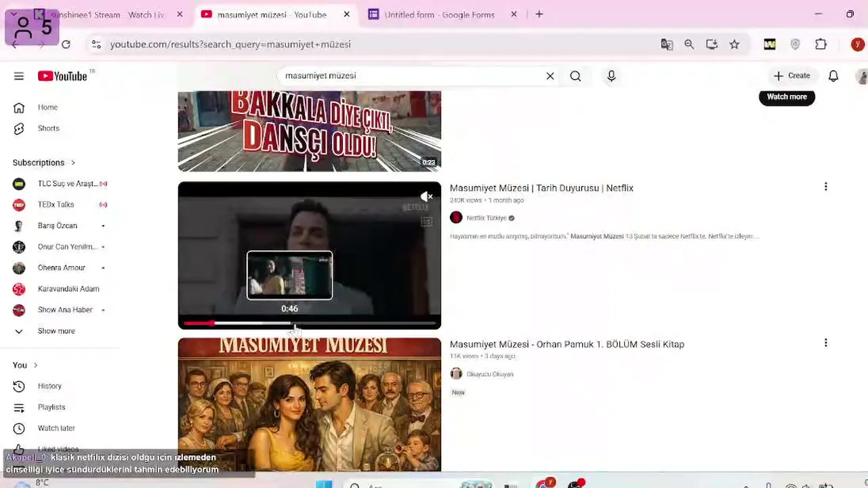The width and height of the screenshot is (868, 488).
Task: Click the browser address bar URL
Action: pyautogui.click(x=230, y=44)
